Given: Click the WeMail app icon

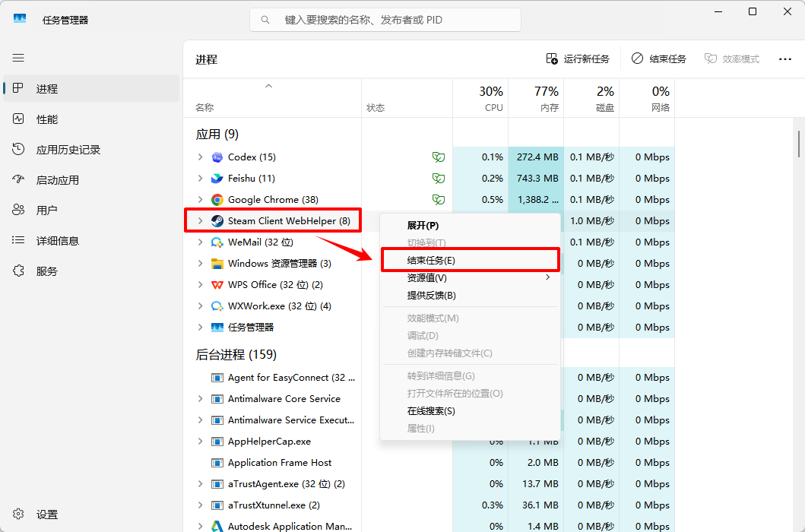Looking at the screenshot, I should 217,242.
